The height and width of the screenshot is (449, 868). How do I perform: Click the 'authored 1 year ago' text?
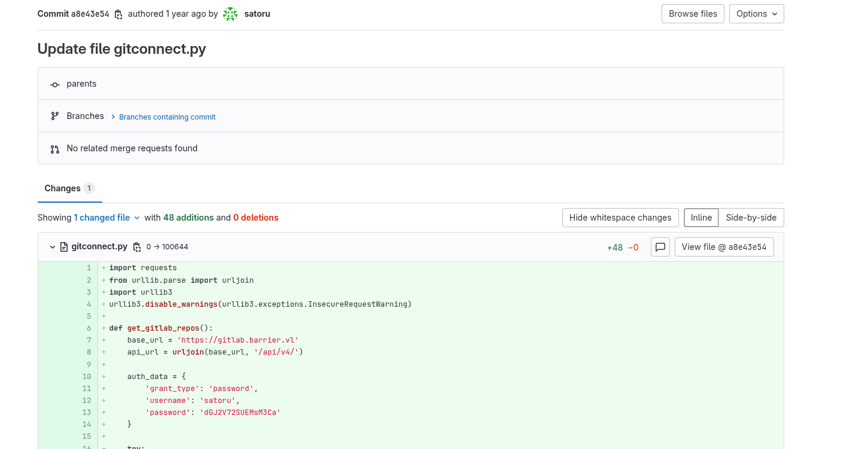click(167, 14)
